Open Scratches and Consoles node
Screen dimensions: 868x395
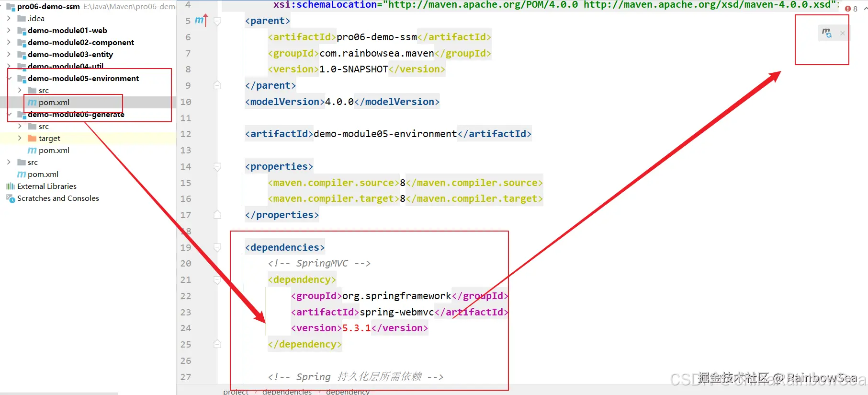click(x=58, y=198)
